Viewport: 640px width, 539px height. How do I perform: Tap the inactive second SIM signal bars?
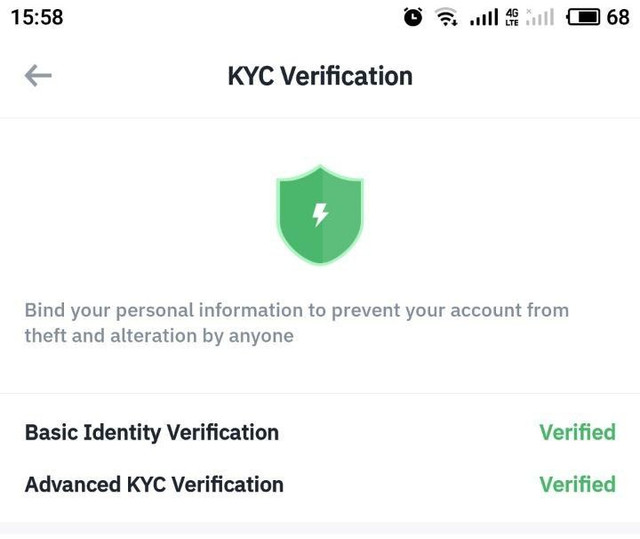[540, 18]
